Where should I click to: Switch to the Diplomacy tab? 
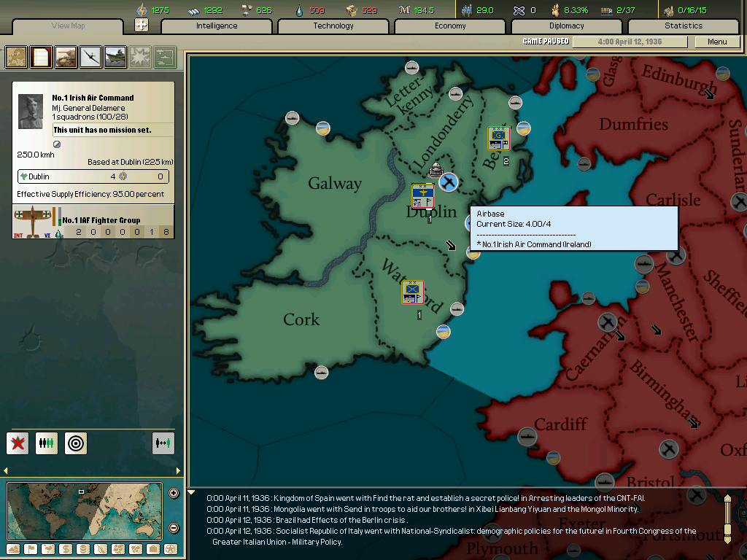point(567,26)
